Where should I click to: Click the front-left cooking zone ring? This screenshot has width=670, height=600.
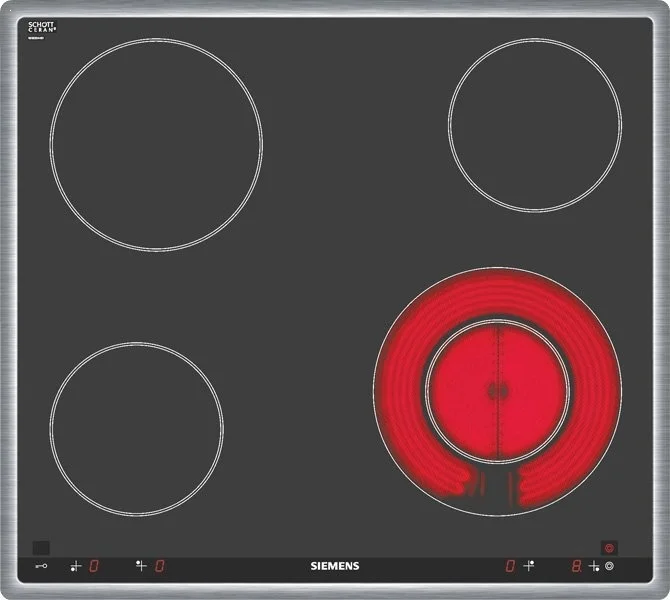pos(137,429)
